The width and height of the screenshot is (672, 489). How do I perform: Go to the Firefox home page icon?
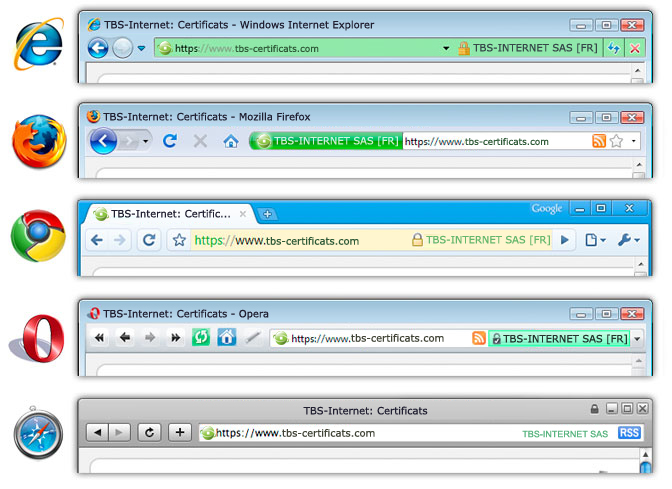point(231,141)
